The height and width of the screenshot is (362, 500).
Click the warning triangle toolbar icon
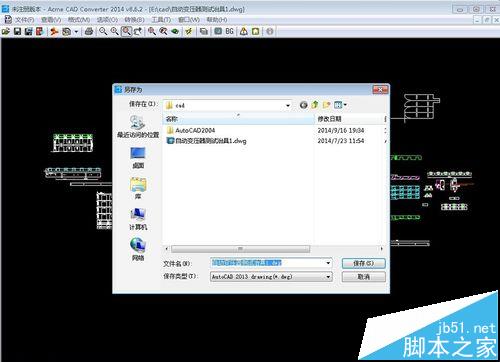point(244,31)
